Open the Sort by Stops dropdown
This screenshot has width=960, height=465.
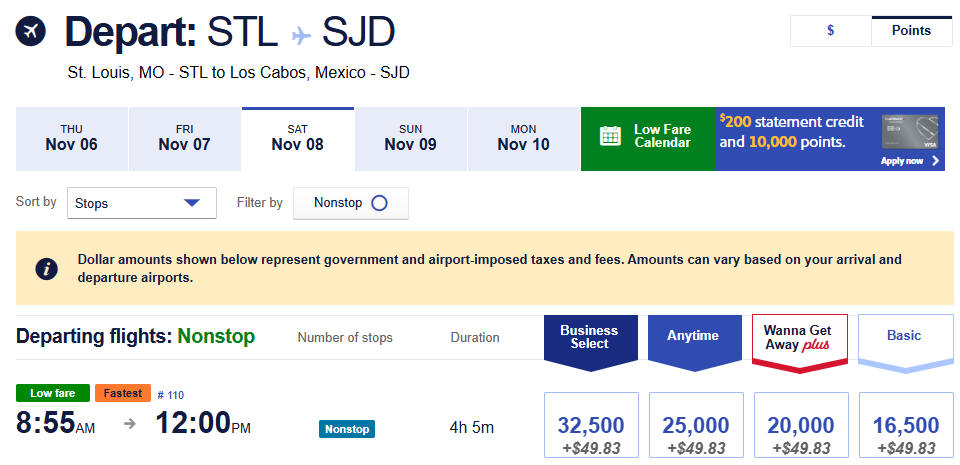coord(141,203)
